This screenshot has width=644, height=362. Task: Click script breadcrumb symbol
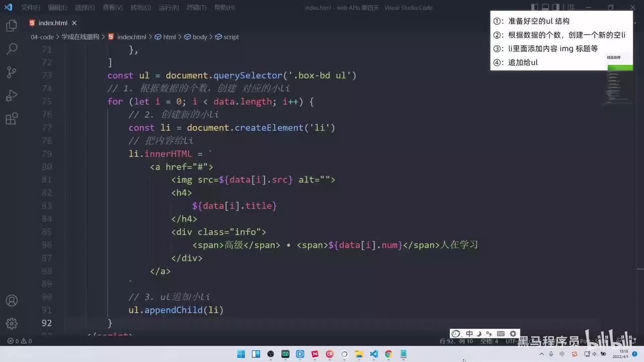(x=227, y=37)
